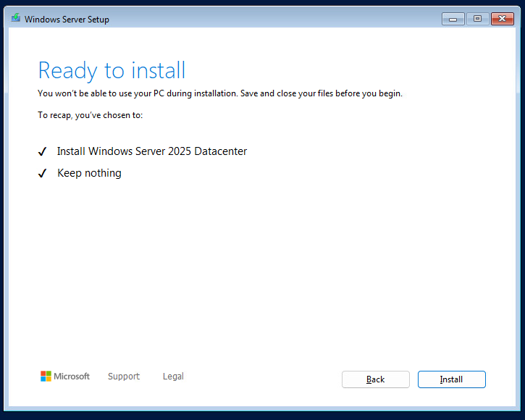
Task: Go back with the Back button
Action: [375, 379]
